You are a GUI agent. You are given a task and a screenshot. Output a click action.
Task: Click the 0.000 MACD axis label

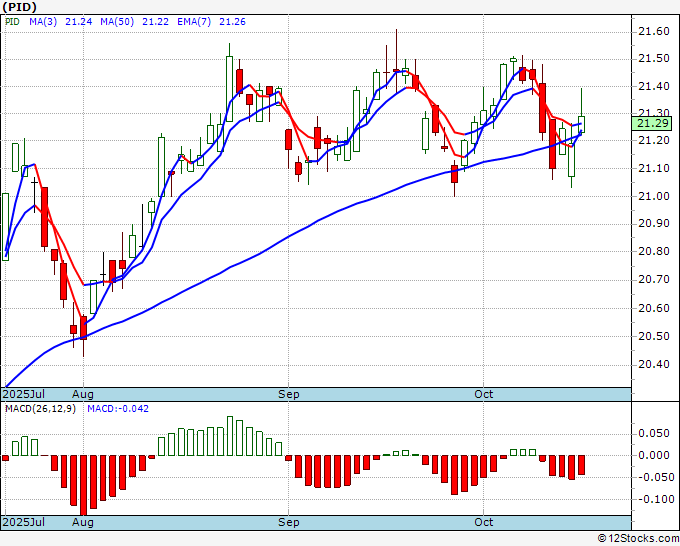click(654, 455)
